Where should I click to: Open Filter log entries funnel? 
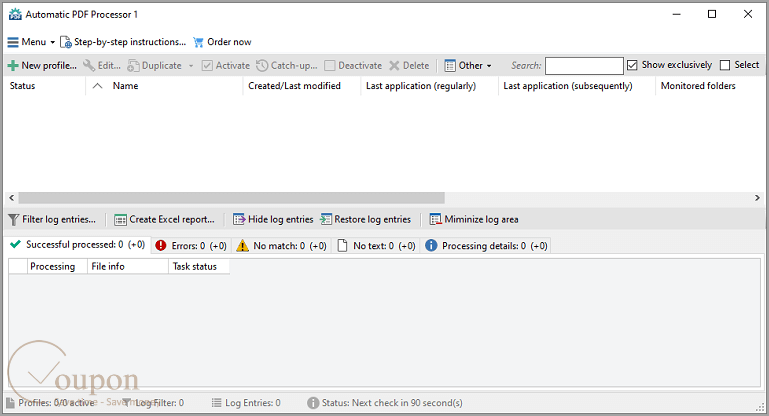(52, 219)
